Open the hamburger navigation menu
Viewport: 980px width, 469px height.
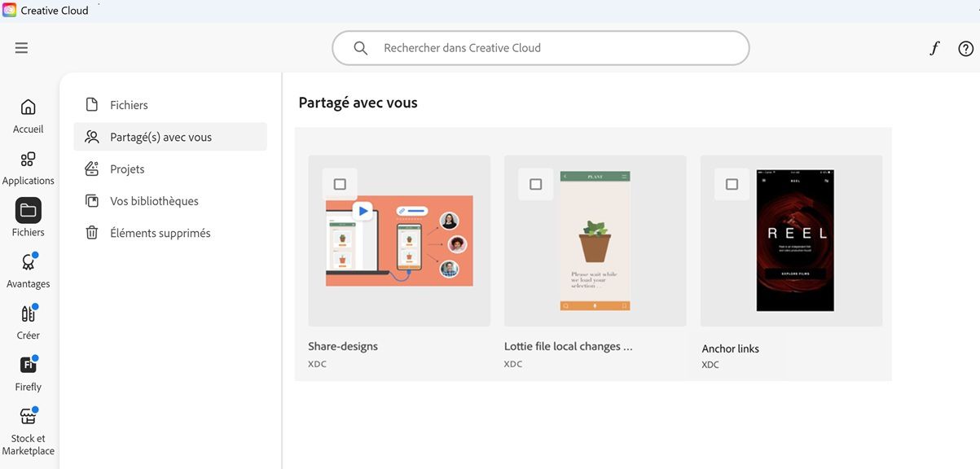(x=21, y=47)
